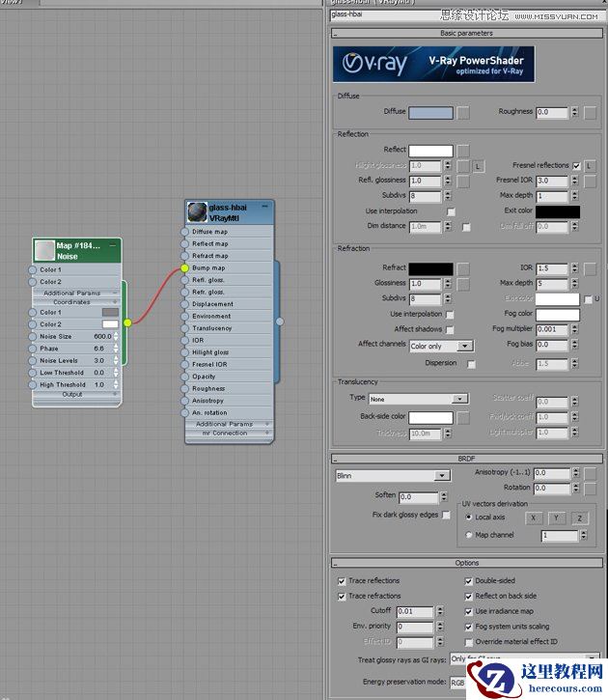Open the Fog color swatch
Screen dimensions: 608x700
(x=558, y=315)
